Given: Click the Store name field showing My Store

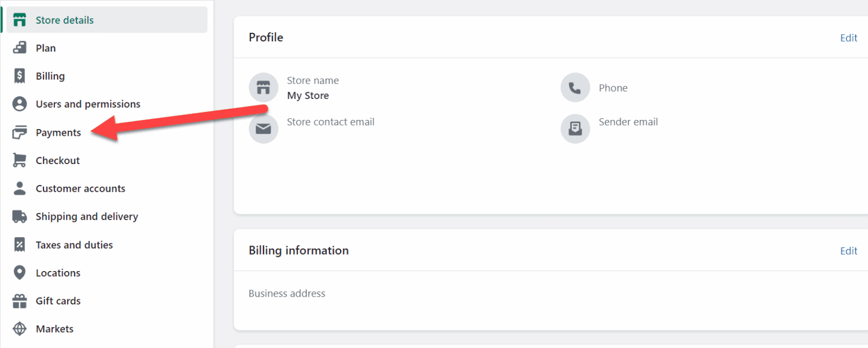Looking at the screenshot, I should point(308,95).
